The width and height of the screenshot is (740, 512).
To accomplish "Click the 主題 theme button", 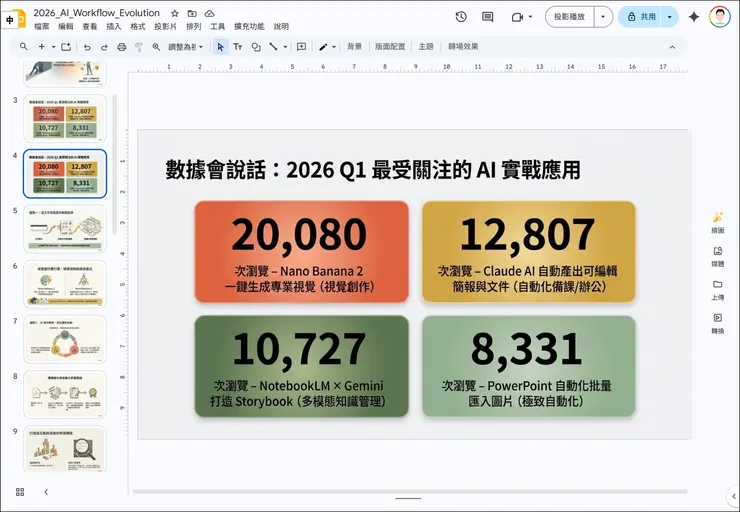I will pos(426,47).
